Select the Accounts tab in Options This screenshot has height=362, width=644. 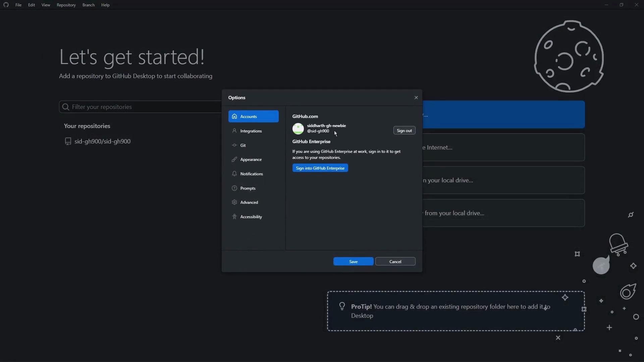[254, 116]
